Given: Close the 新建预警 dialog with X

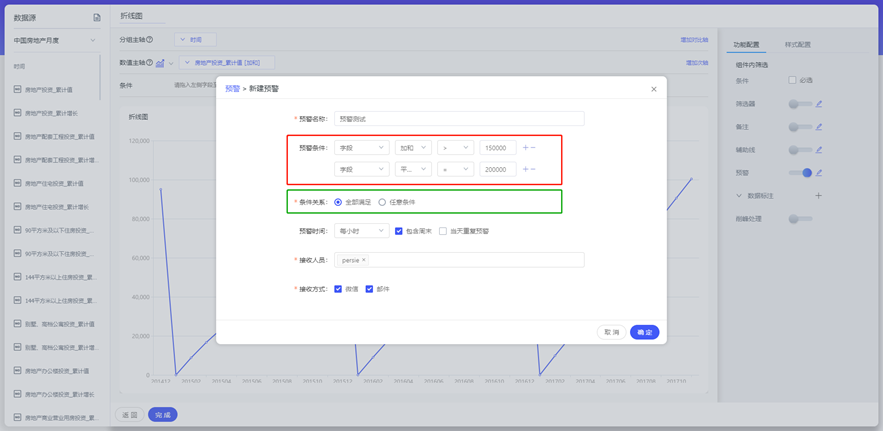Looking at the screenshot, I should coord(654,89).
